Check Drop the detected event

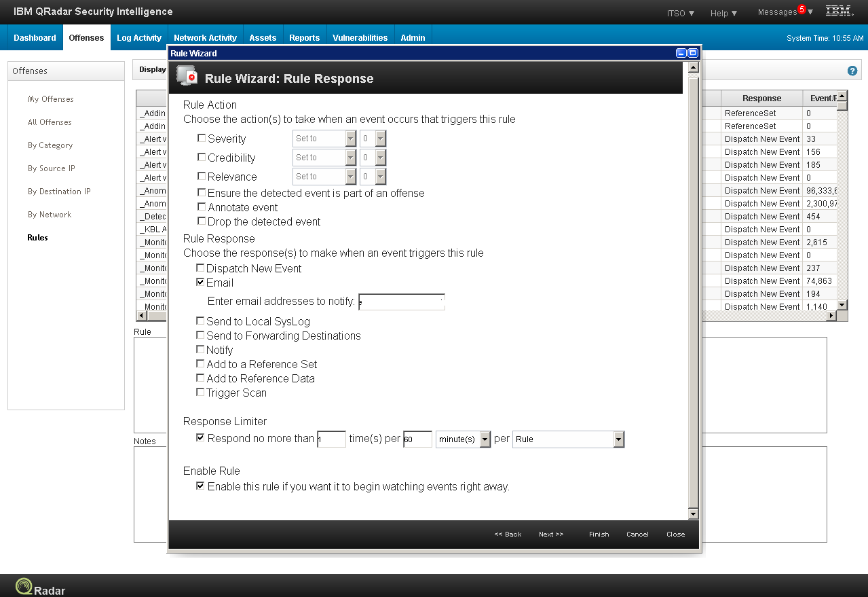(202, 221)
